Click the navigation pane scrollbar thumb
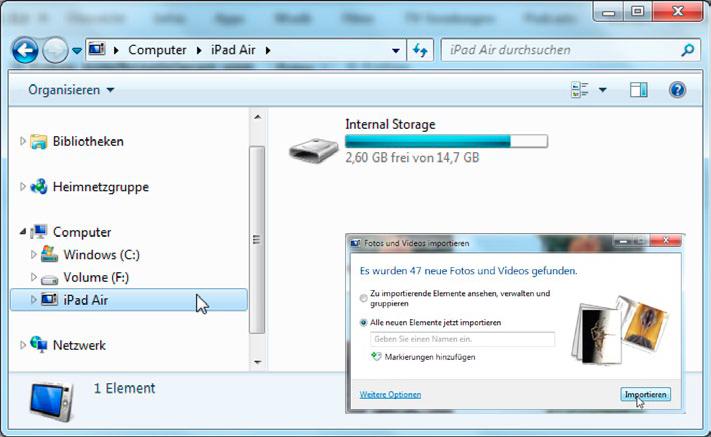The image size is (711, 437). [x=257, y=240]
